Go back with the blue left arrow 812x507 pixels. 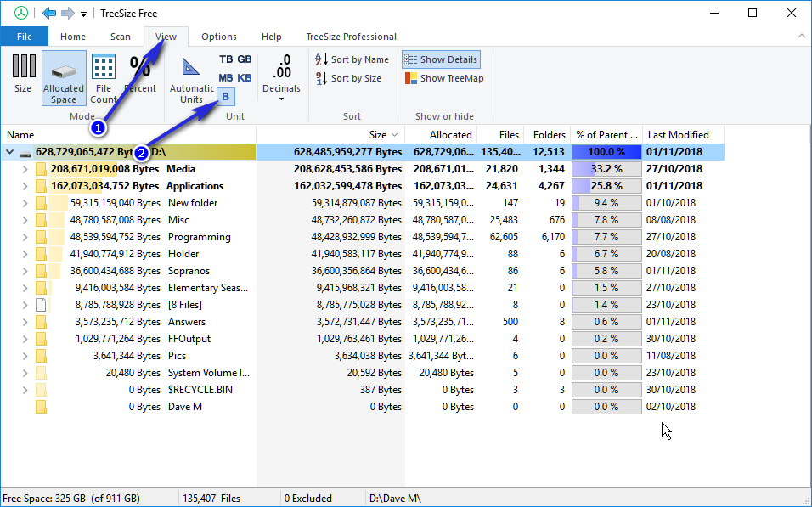point(49,13)
